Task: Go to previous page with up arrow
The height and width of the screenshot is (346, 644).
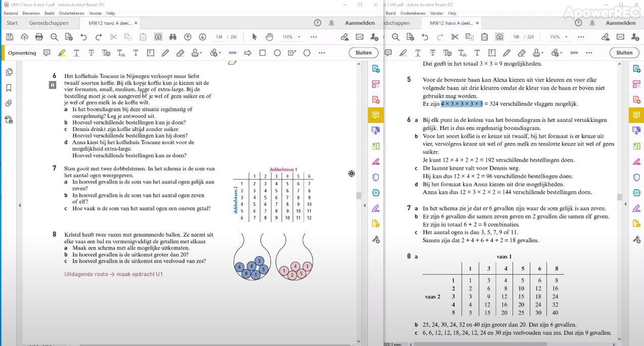Action: 188,37
